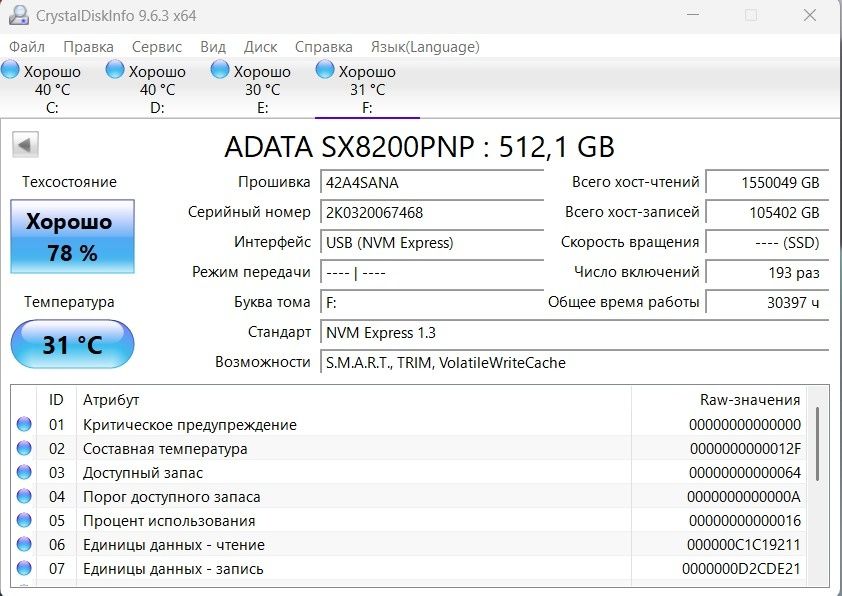Click status orb for attribute 04
Viewport: 842px width, 596px height.
coord(24,496)
